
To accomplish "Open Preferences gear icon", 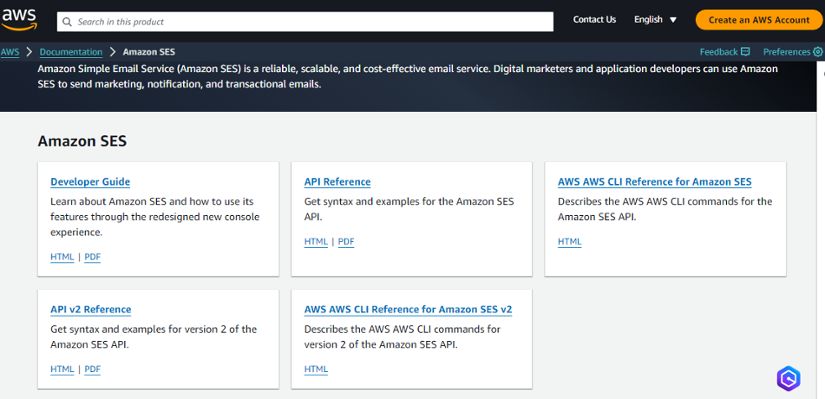I will 818,52.
